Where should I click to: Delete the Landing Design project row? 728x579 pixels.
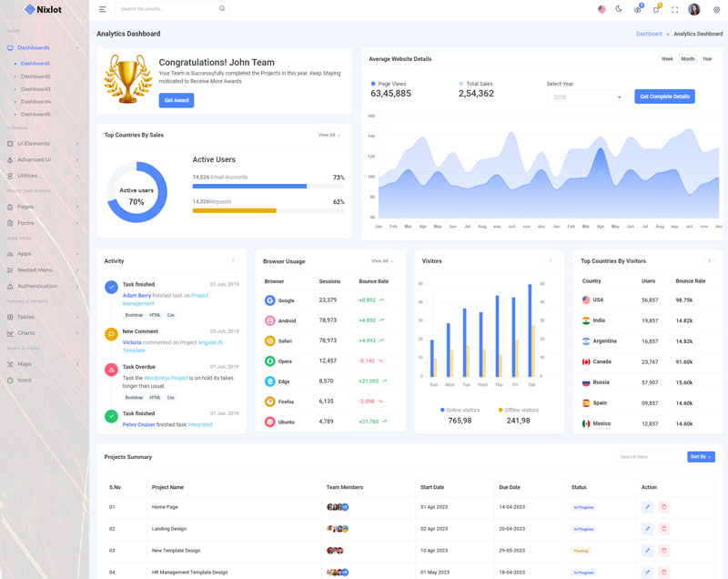[x=663, y=528]
